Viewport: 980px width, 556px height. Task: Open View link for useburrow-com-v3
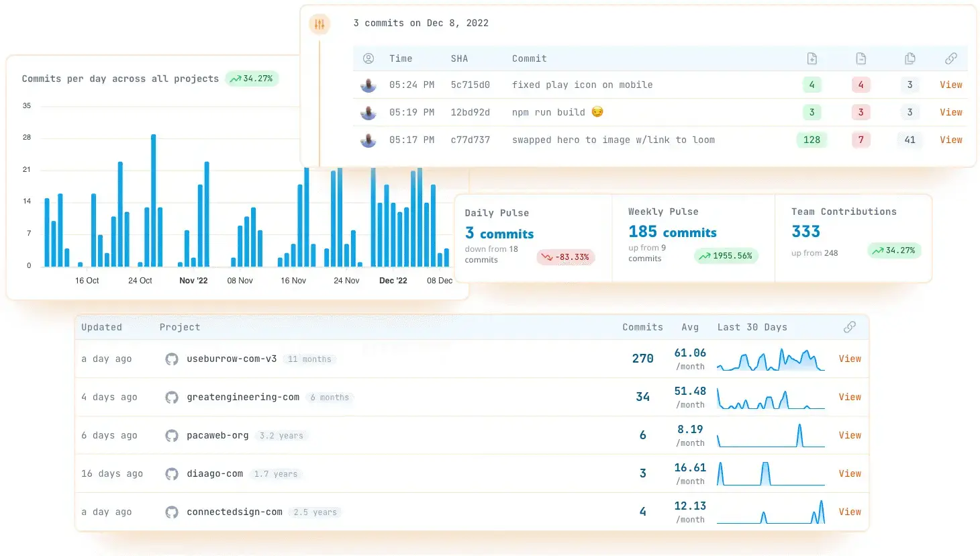pos(850,359)
